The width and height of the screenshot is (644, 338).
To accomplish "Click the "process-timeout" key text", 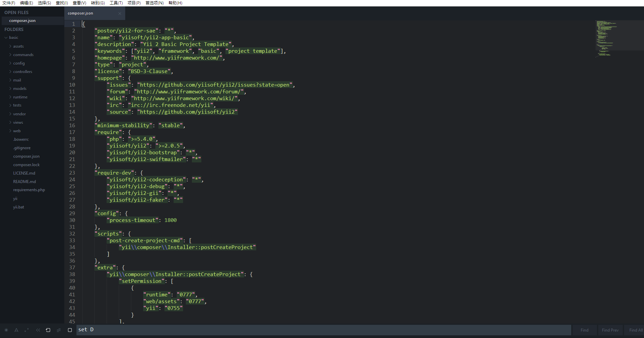I will point(133,220).
